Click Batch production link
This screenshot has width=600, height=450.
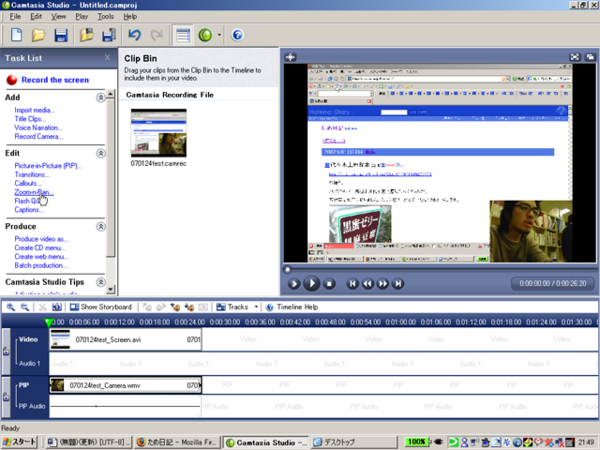[41, 266]
